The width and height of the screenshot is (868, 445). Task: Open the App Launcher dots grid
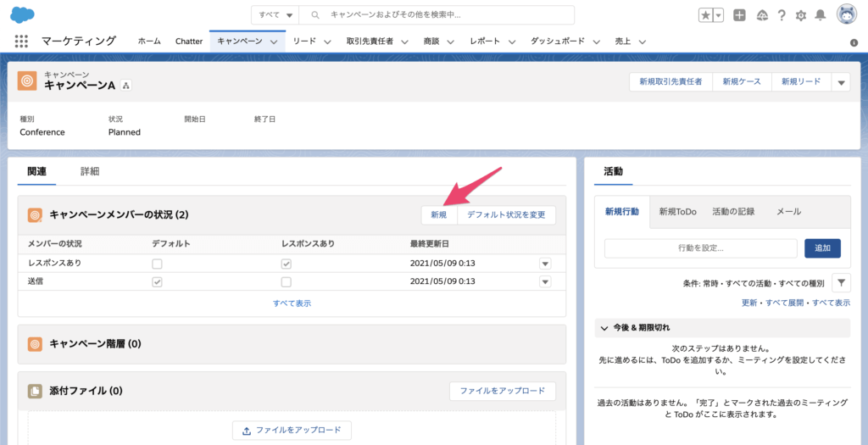click(21, 41)
